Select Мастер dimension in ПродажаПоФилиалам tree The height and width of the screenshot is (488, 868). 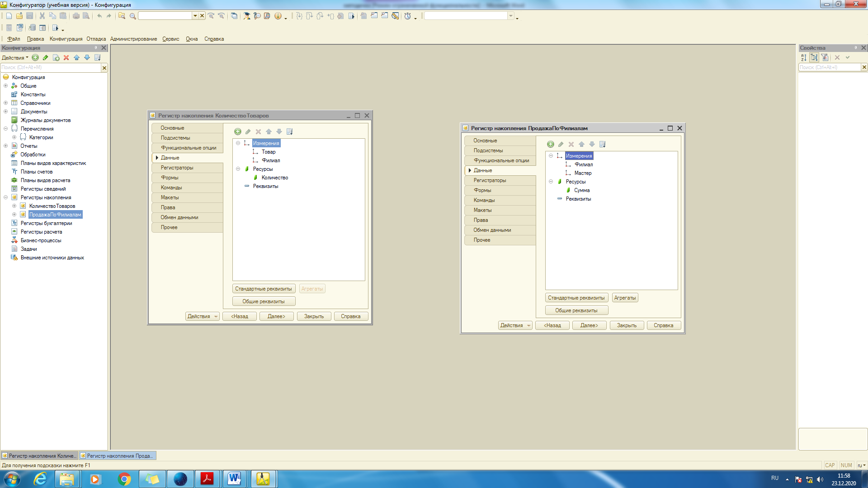583,173
